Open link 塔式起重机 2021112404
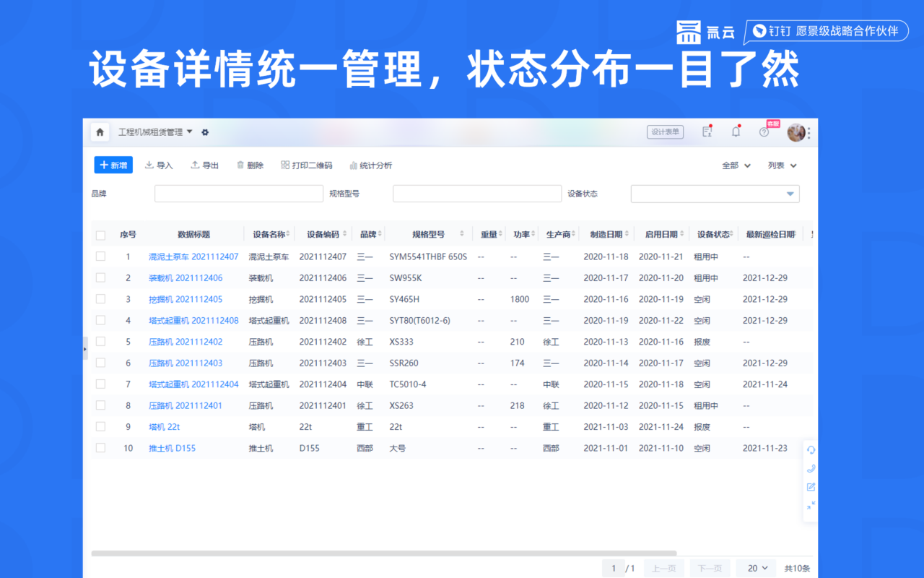This screenshot has width=924, height=578. [x=193, y=384]
